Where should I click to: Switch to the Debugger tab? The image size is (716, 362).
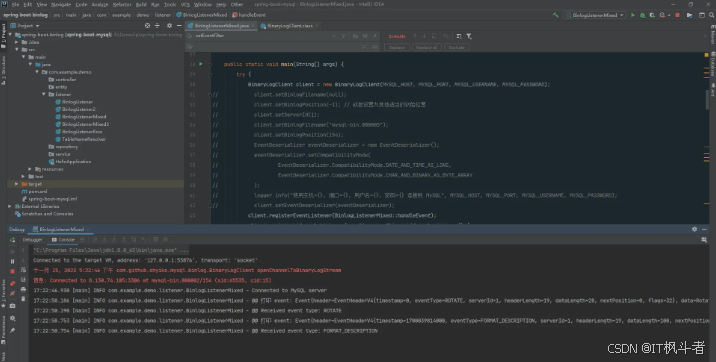32,240
